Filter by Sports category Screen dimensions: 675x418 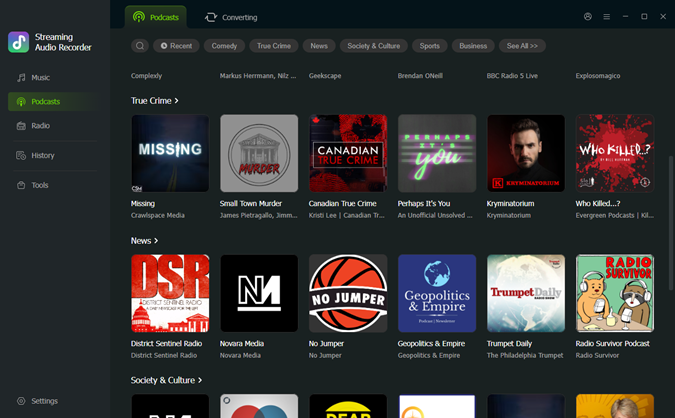pyautogui.click(x=430, y=46)
